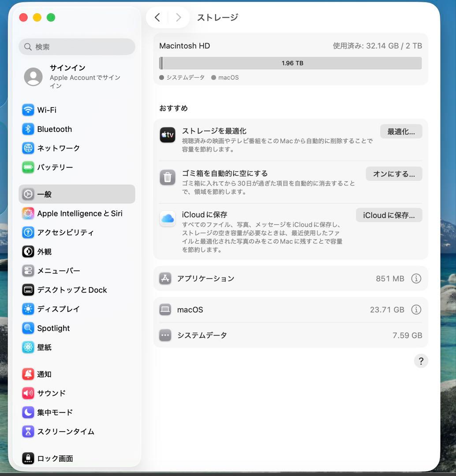Screen dimensions: 456x476
Task: Open the 壁紙 settings icon
Action: point(28,347)
